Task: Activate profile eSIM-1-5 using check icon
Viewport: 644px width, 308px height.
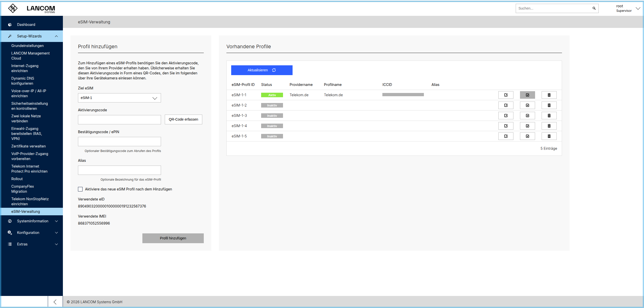Action: (527, 136)
